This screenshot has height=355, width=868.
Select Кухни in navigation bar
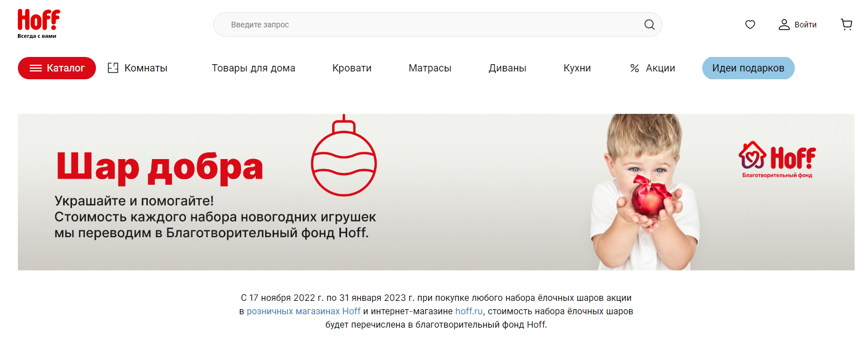[577, 68]
